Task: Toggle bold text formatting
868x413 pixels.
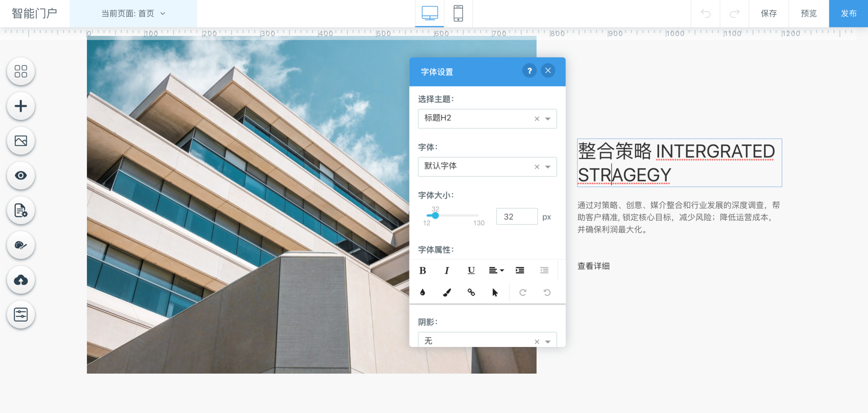Action: pos(423,270)
